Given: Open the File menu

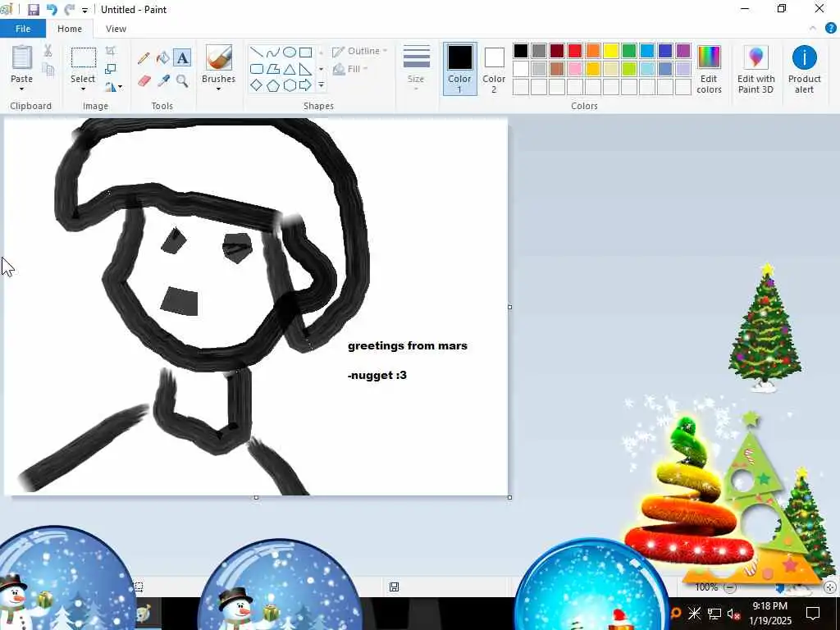Looking at the screenshot, I should (x=23, y=29).
